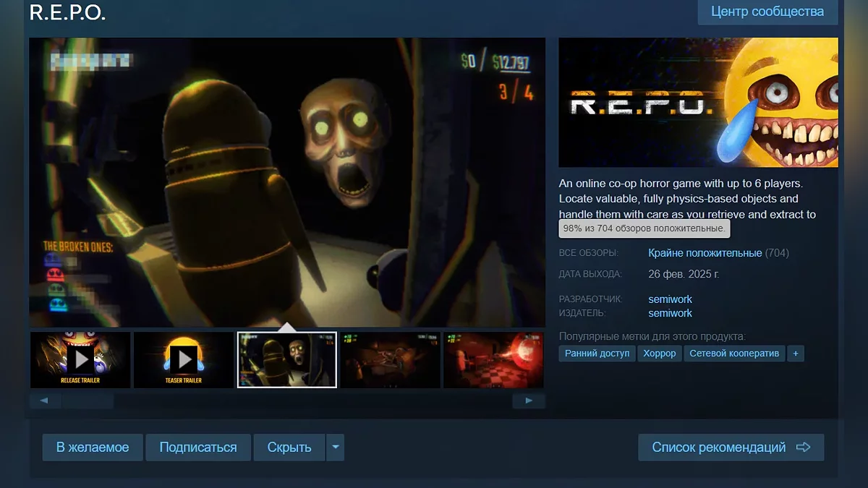
Task: Click the Центр сообщества button
Action: click(x=767, y=12)
